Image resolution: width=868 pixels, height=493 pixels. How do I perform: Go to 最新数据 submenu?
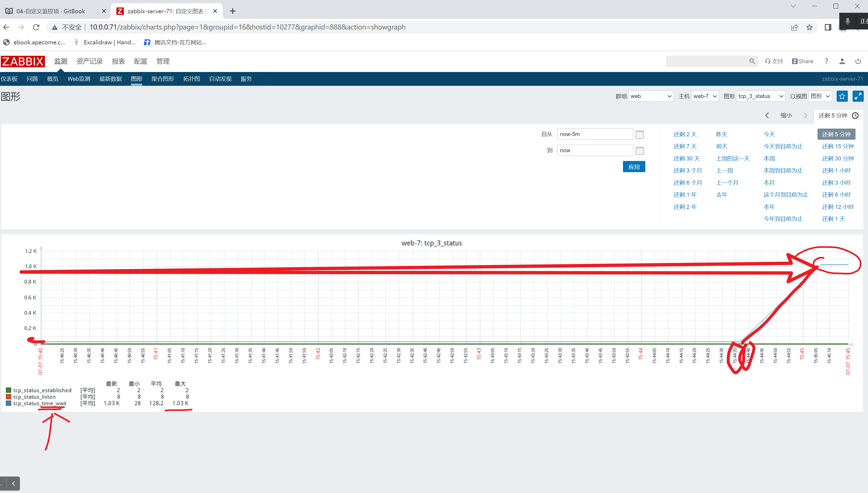point(110,79)
